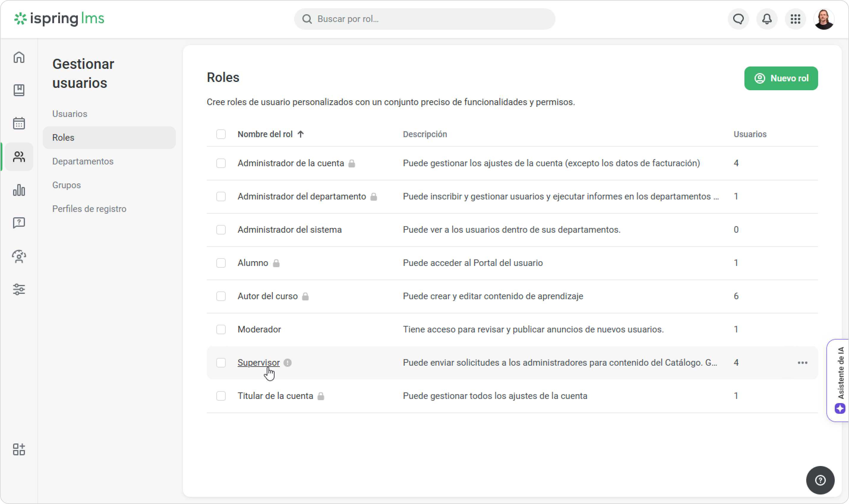Open the reports bar chart icon

19,190
